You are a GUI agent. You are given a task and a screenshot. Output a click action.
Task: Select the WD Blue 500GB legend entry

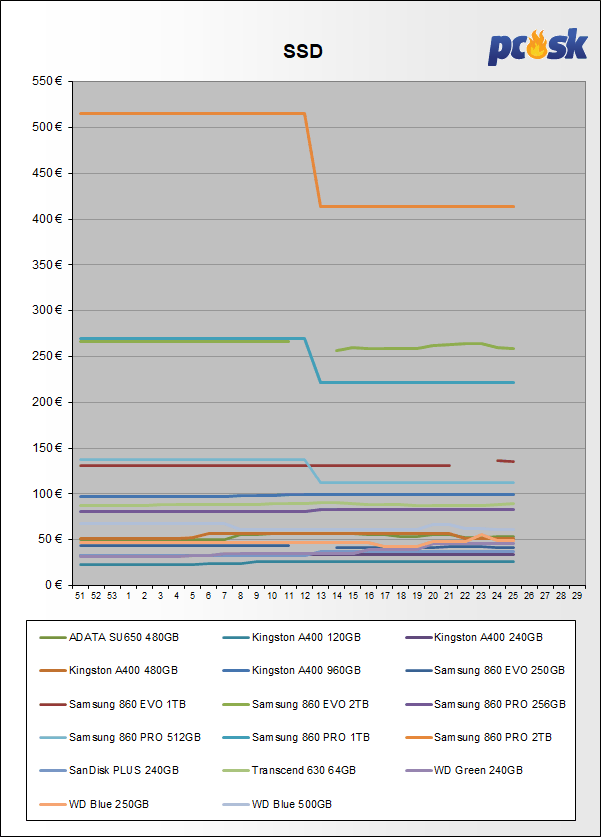(292, 805)
